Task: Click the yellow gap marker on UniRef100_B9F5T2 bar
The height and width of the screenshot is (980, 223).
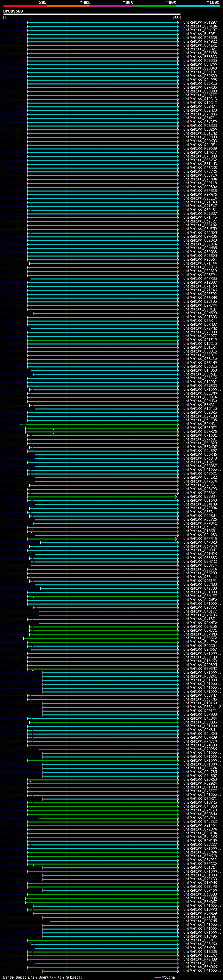Action: [x=53, y=429]
